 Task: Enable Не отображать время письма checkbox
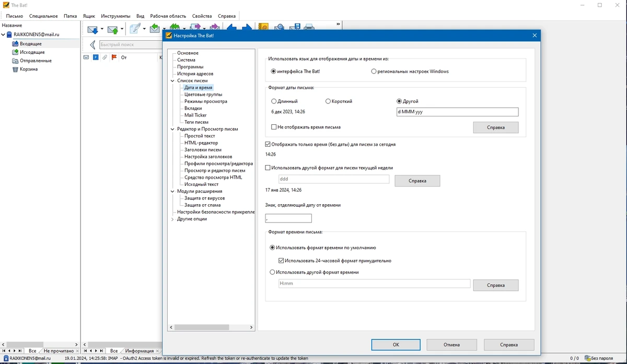[274, 127]
